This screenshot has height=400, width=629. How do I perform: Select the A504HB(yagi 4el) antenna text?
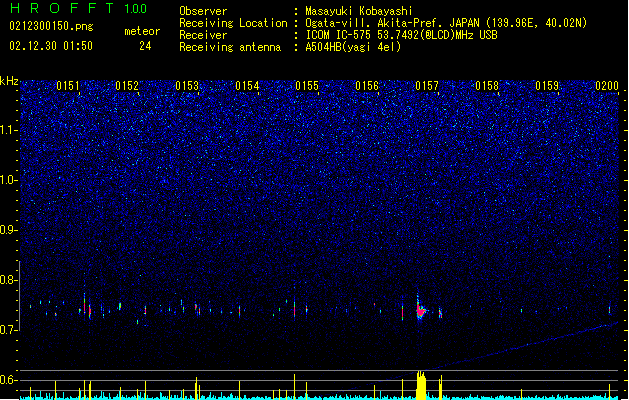353,47
